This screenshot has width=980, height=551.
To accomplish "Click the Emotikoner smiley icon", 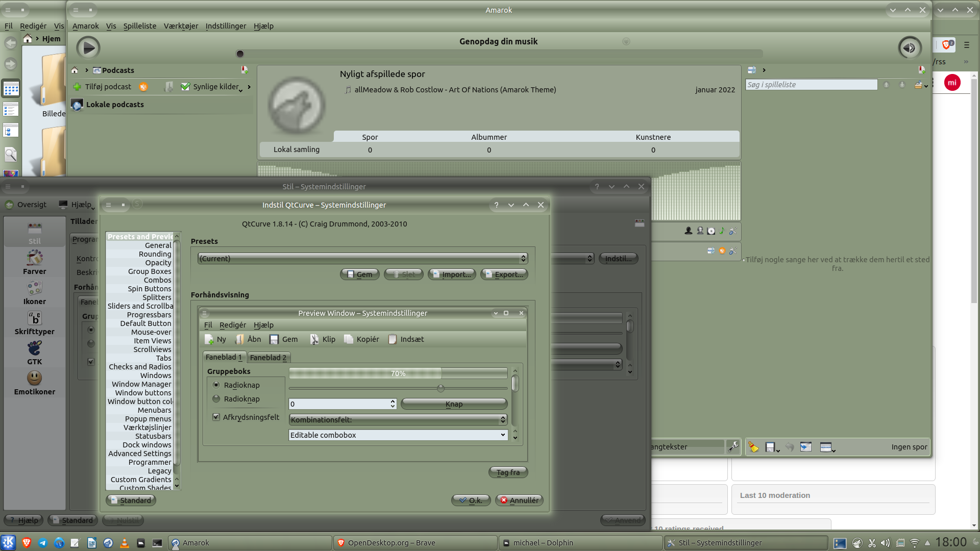I will coord(35,378).
